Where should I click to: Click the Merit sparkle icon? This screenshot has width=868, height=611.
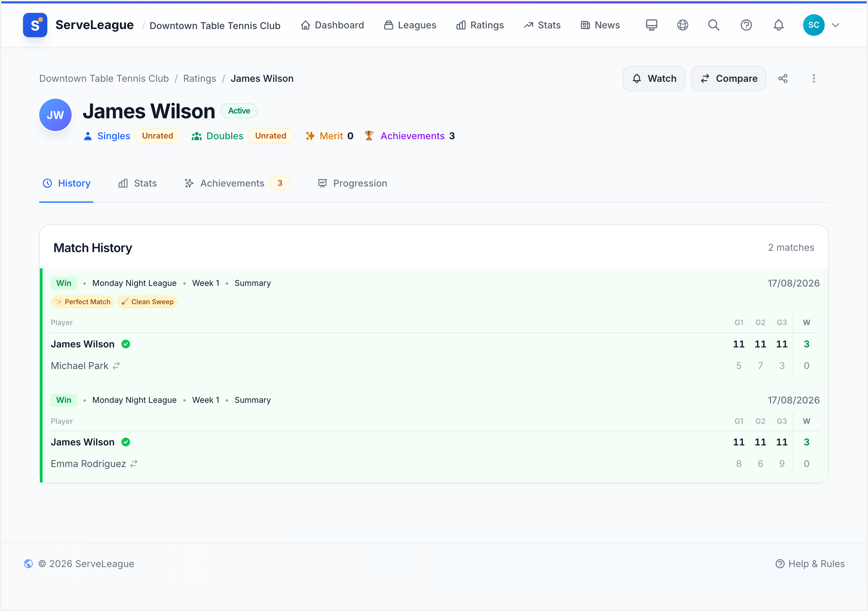[x=310, y=136]
